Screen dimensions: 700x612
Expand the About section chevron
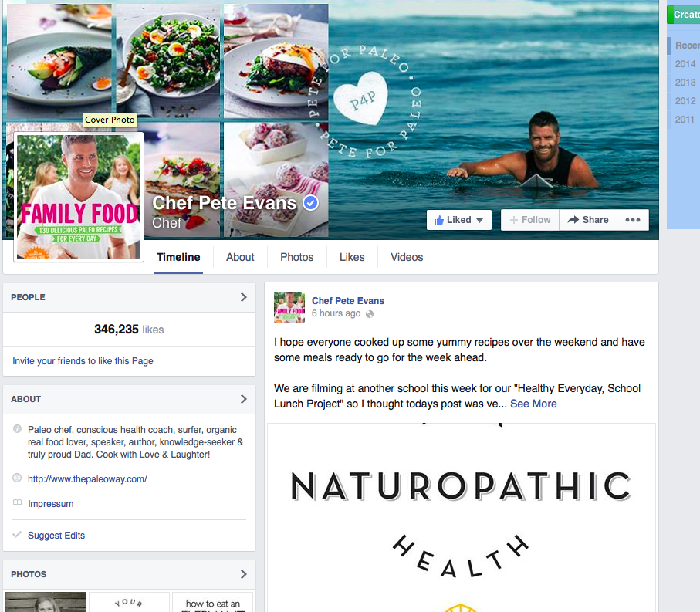click(x=244, y=399)
